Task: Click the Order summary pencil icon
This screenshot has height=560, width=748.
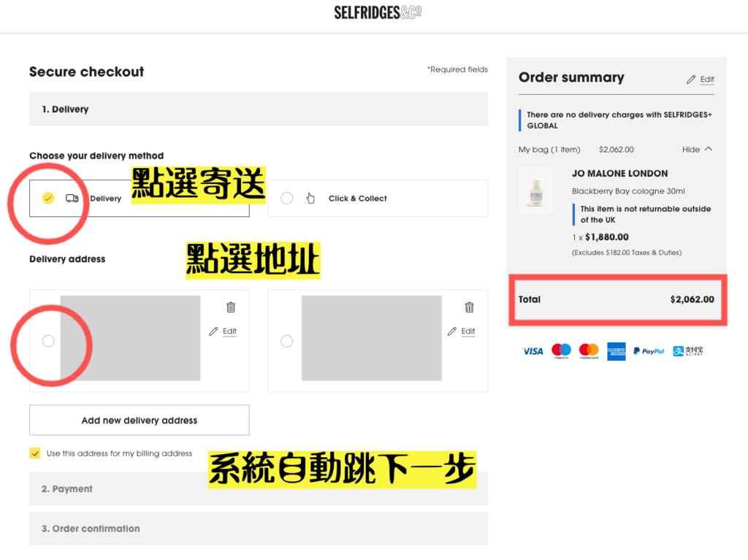Action: (x=691, y=79)
